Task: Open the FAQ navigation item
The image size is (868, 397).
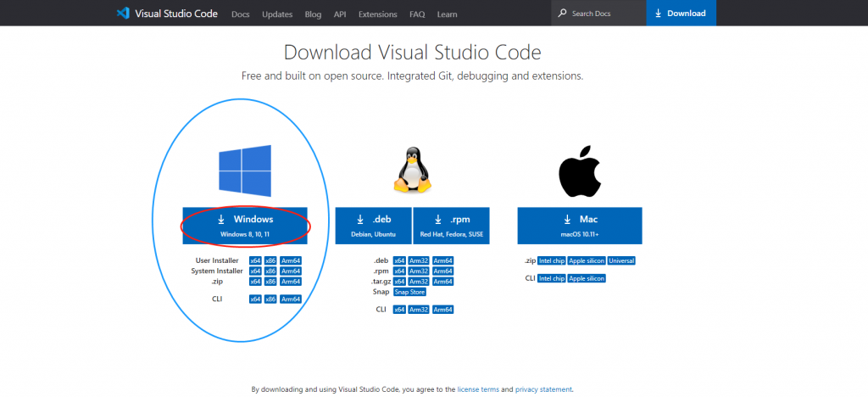Action: point(417,14)
